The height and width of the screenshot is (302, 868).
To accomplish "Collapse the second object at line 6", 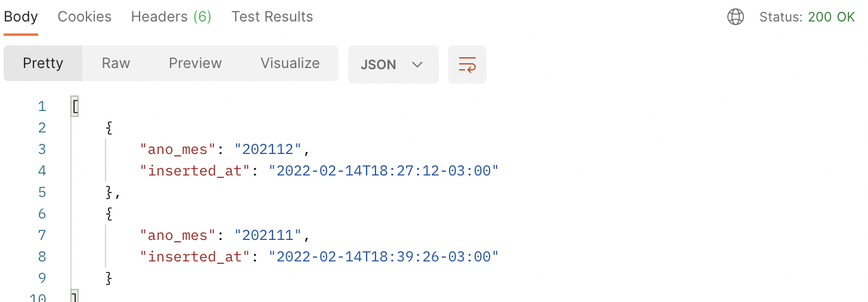I will tap(109, 214).
